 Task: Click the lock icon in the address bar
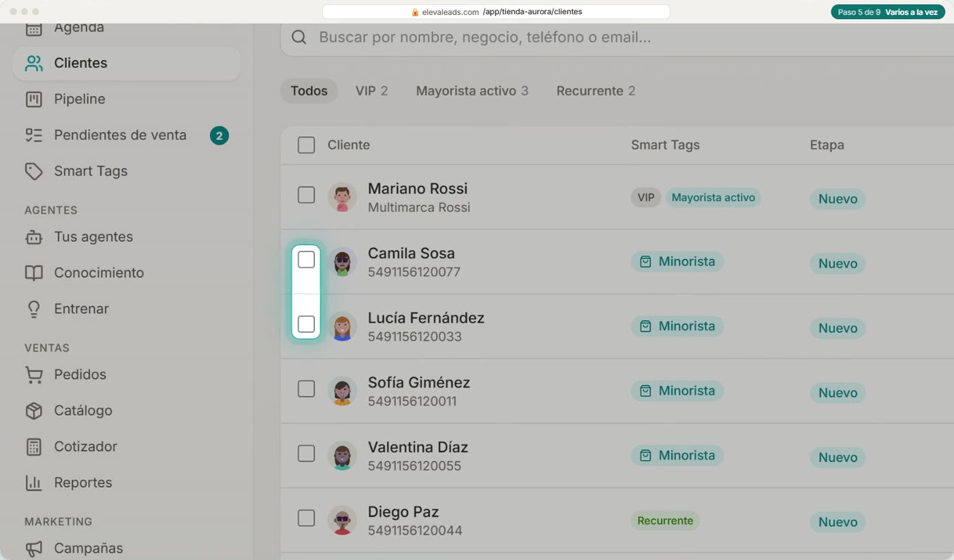pyautogui.click(x=415, y=12)
